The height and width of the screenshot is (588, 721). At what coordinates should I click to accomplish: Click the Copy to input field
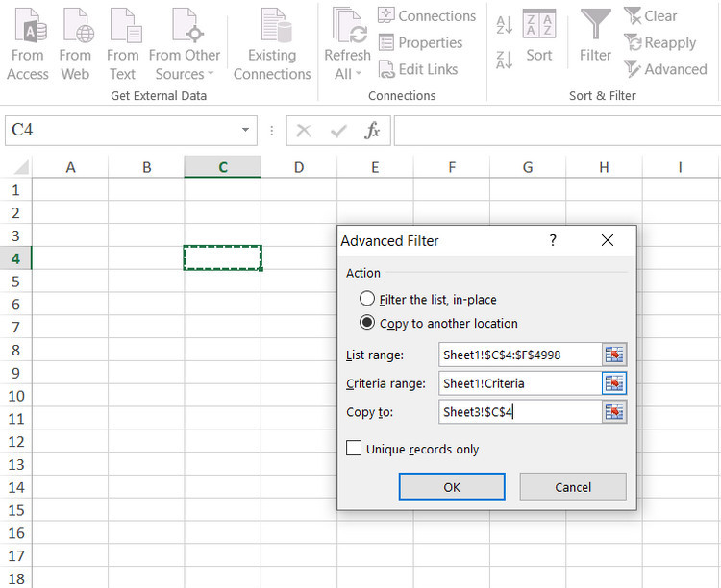pyautogui.click(x=520, y=412)
